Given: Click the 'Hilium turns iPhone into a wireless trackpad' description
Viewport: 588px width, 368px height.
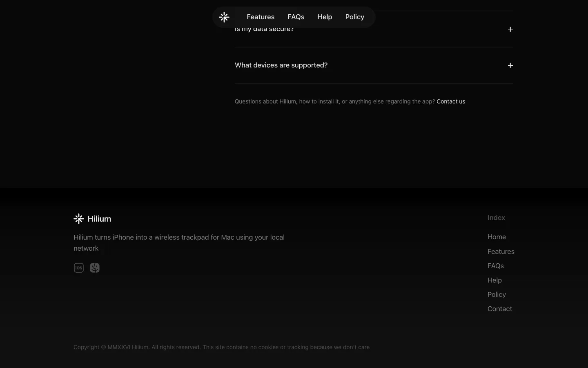Looking at the screenshot, I should tap(179, 243).
